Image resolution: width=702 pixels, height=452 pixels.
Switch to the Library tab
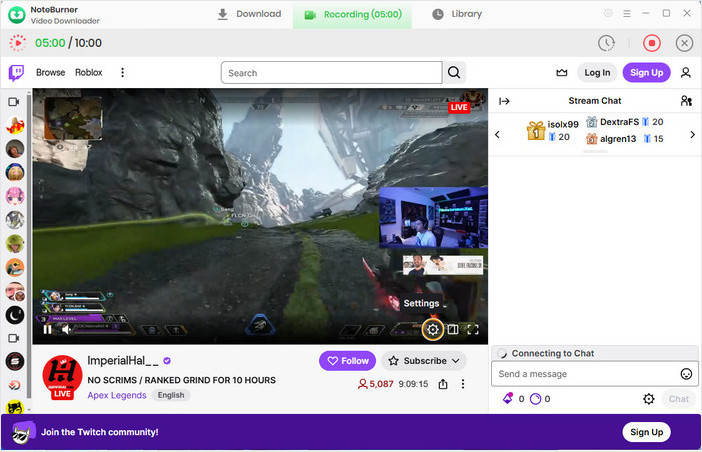(457, 14)
